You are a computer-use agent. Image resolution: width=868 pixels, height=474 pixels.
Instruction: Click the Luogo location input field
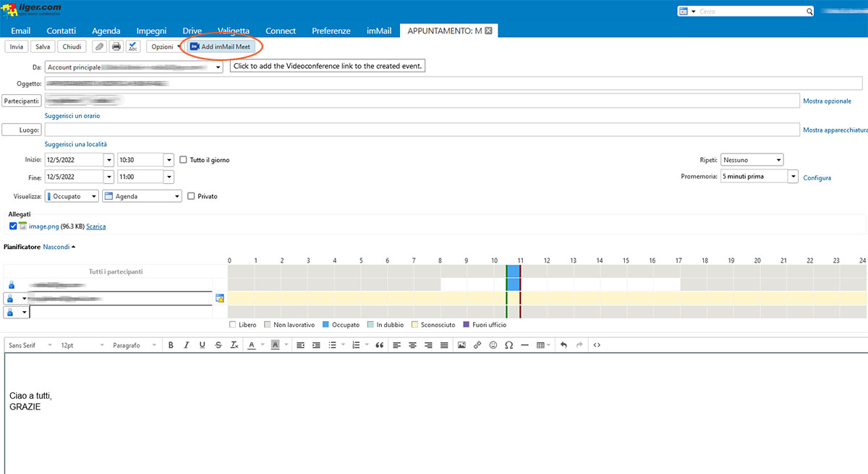422,130
